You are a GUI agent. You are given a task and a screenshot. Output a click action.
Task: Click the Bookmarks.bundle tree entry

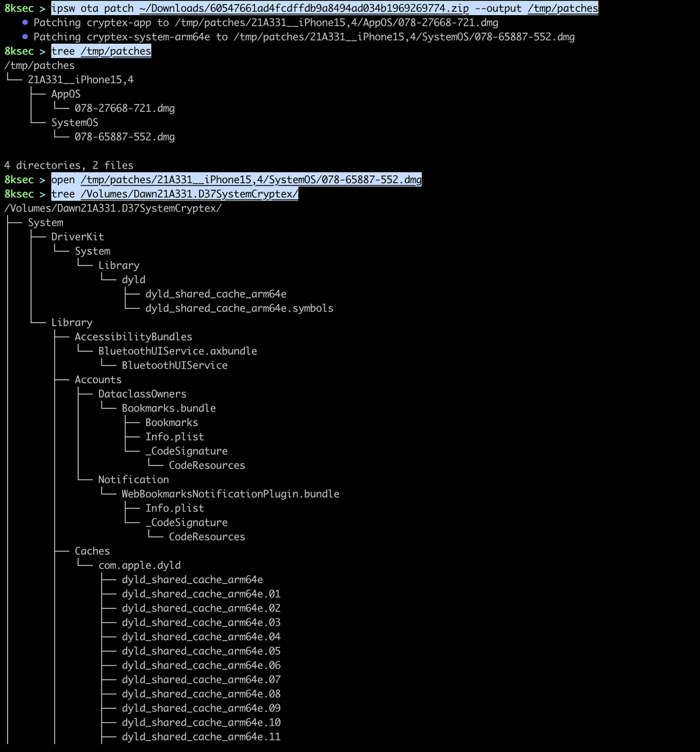[169, 408]
